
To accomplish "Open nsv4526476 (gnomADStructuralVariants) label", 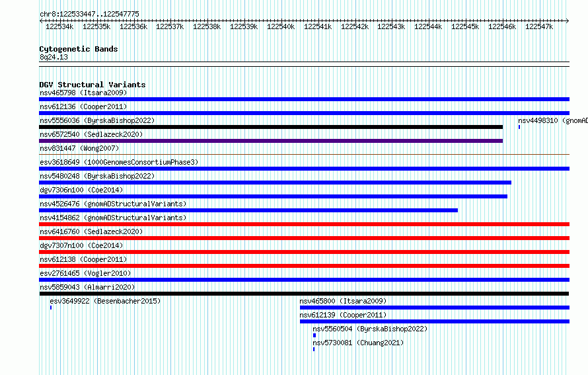I will [113, 204].
